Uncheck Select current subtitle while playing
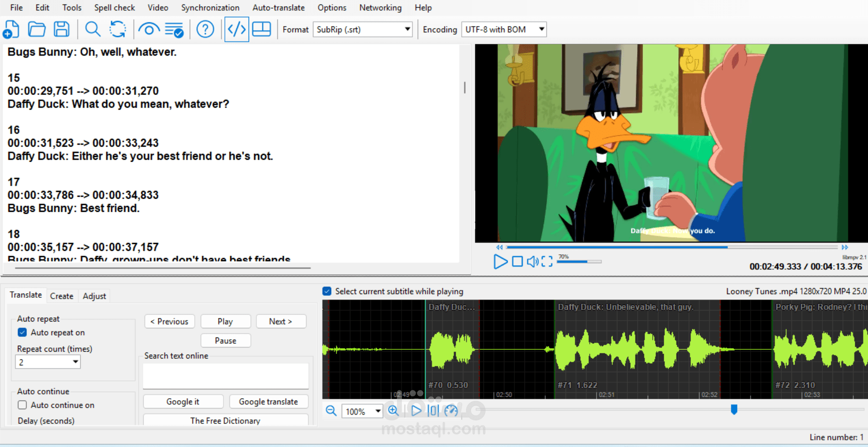The width and height of the screenshot is (868, 447). 327,291
